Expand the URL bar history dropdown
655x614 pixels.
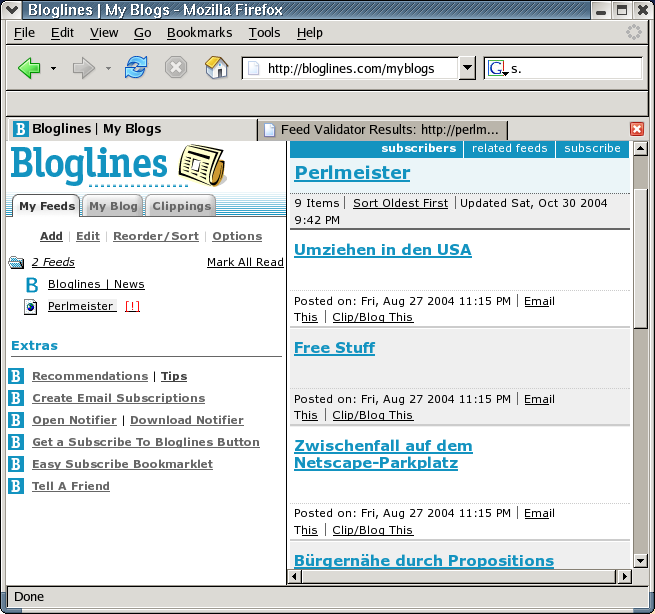[467, 68]
